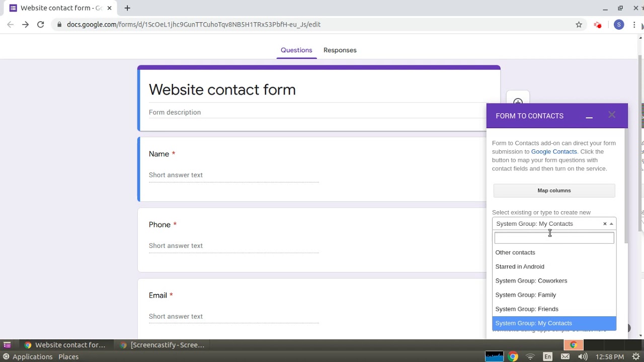Collapse the System Group: My Contacts dropdown
The height and width of the screenshot is (362, 644).
pyautogui.click(x=611, y=224)
